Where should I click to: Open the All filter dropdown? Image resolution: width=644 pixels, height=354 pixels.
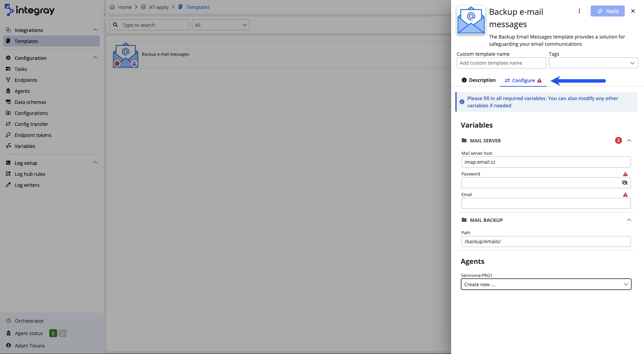pyautogui.click(x=220, y=25)
